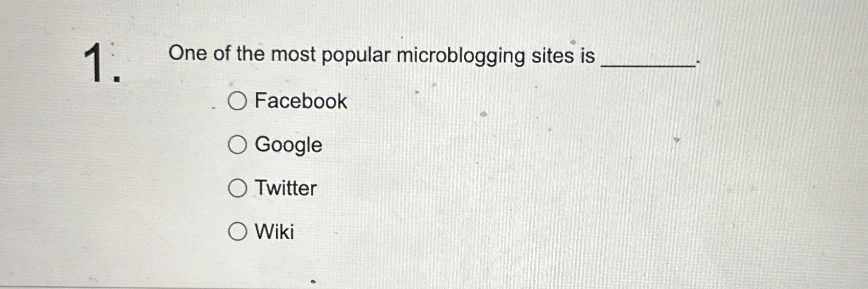868x289 pixels.
Task: Click the Wiki option label text
Action: [x=274, y=232]
